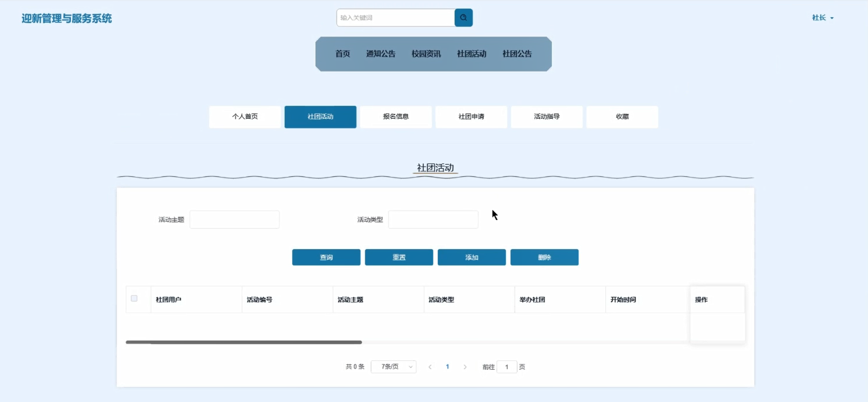Open the 7条/页 page size dropdown
The image size is (868, 402).
tap(393, 367)
